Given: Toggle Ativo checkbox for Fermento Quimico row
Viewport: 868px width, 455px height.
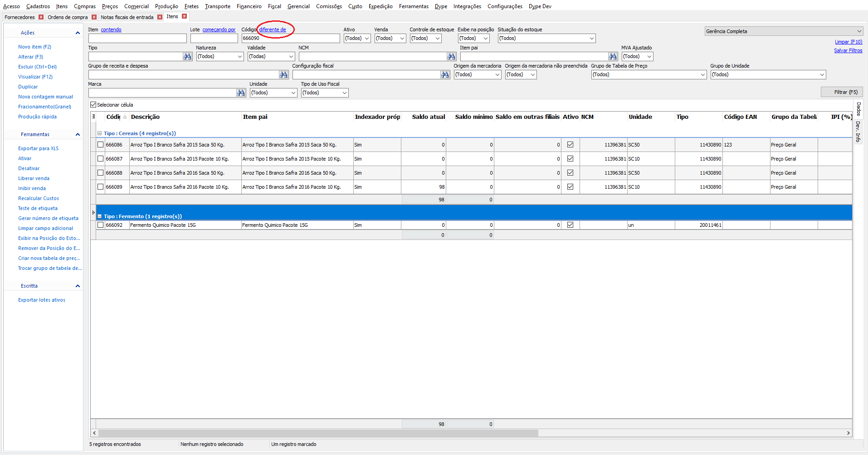Looking at the screenshot, I should pos(571,225).
